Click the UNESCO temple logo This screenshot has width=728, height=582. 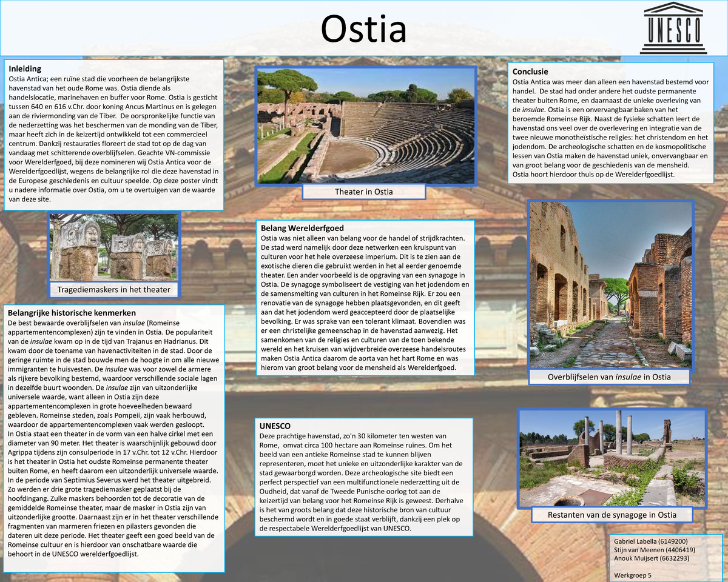coord(672,27)
